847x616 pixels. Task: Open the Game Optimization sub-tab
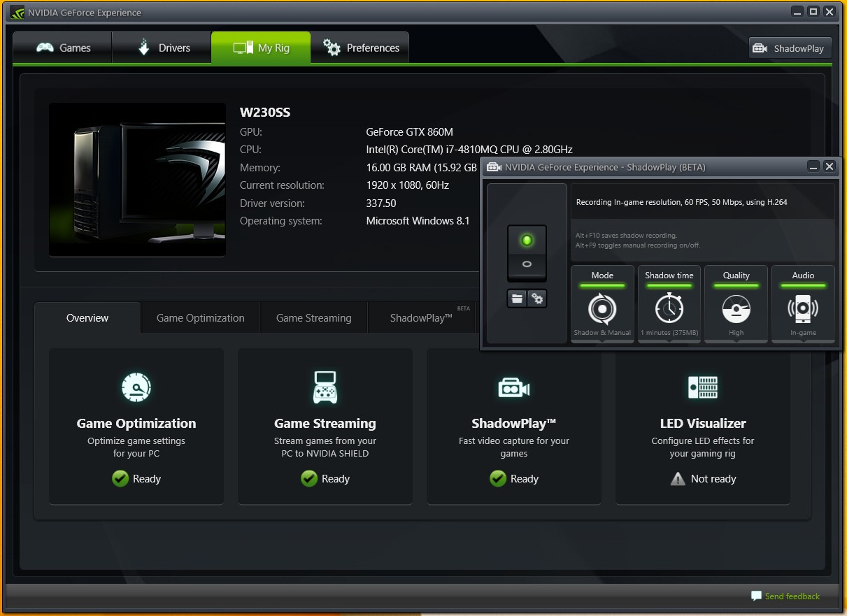point(201,318)
